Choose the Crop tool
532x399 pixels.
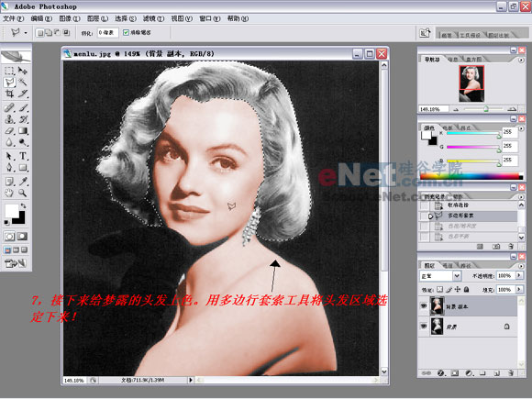click(x=9, y=94)
